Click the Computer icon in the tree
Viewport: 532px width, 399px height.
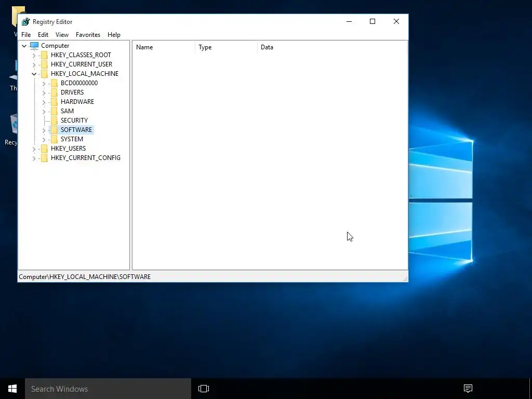[x=34, y=46]
